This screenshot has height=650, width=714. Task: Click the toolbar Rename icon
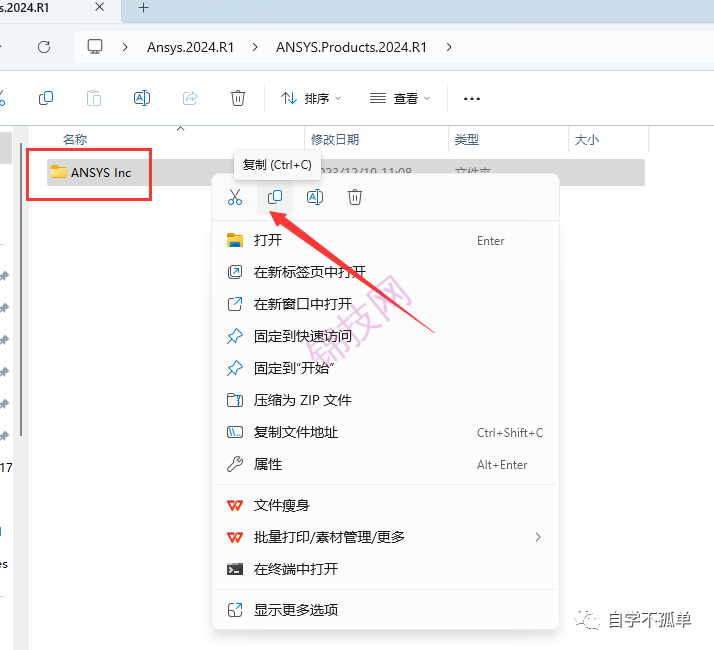click(x=142, y=98)
